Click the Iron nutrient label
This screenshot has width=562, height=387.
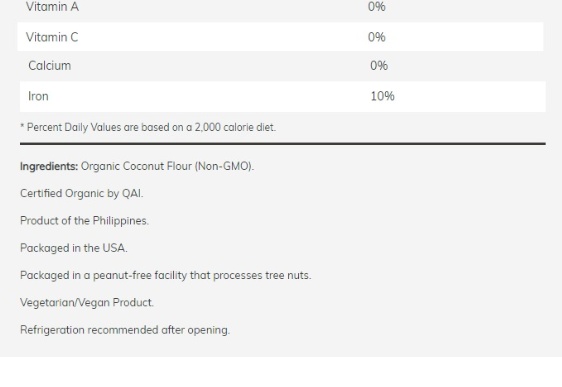pyautogui.click(x=38, y=96)
